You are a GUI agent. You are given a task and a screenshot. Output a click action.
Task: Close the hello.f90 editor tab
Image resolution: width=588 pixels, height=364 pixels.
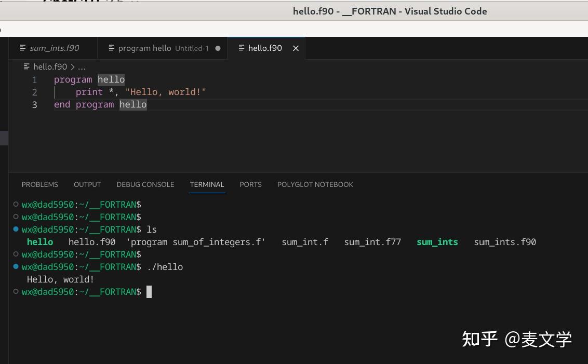(296, 48)
